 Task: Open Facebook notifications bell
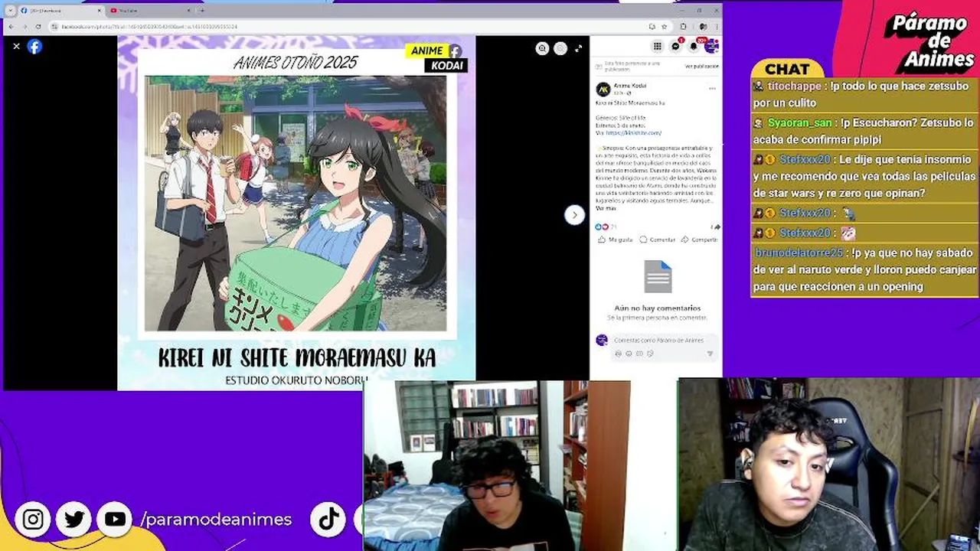[694, 46]
